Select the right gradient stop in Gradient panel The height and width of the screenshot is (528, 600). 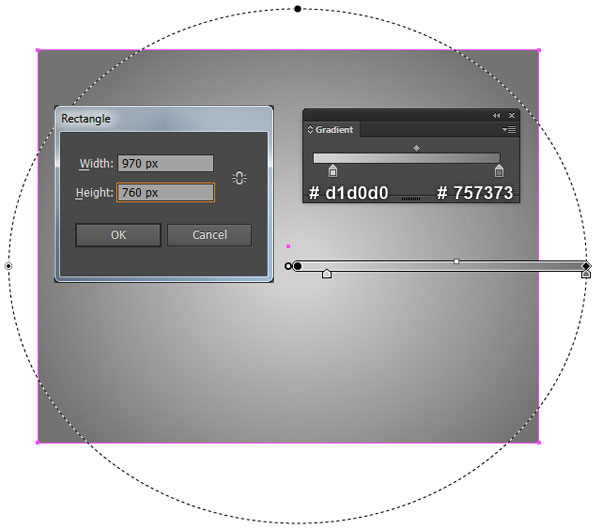[x=499, y=171]
